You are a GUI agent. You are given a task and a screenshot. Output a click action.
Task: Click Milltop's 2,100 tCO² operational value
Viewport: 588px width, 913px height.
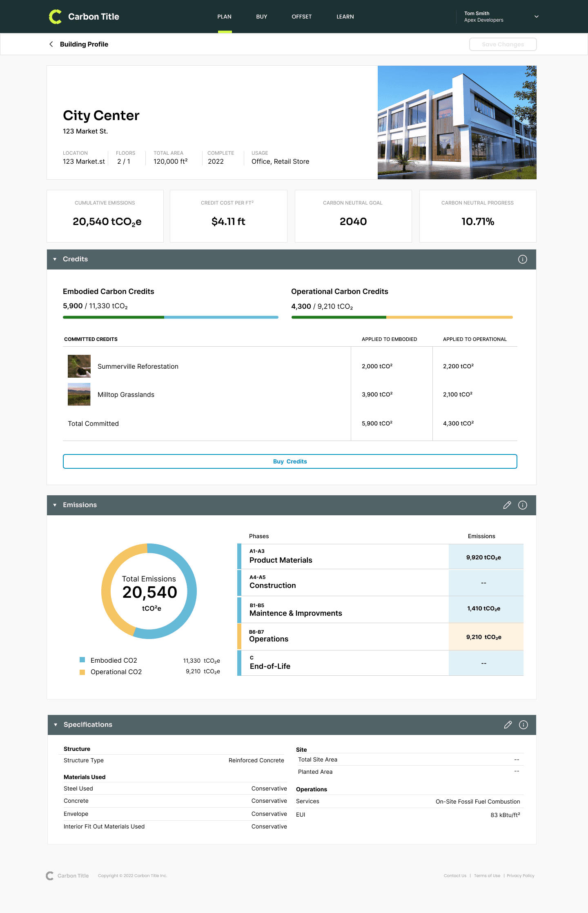[x=458, y=394]
